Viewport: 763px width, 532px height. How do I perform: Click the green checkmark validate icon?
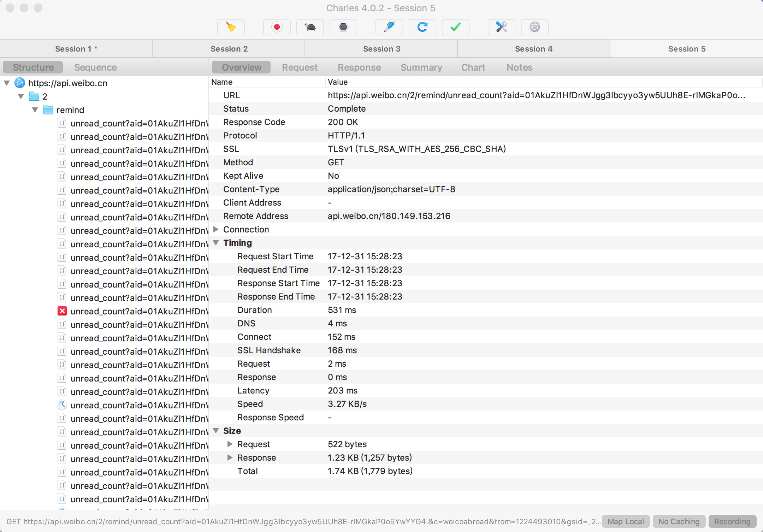(x=455, y=27)
